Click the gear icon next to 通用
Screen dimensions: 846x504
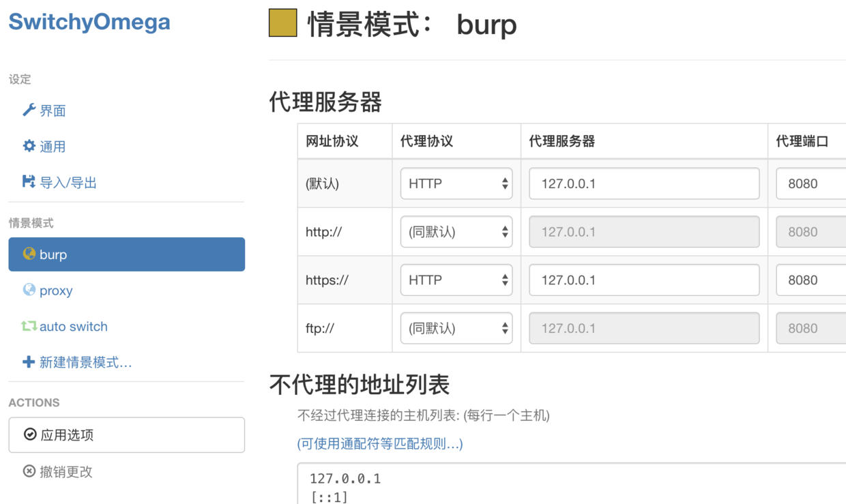[x=29, y=146]
